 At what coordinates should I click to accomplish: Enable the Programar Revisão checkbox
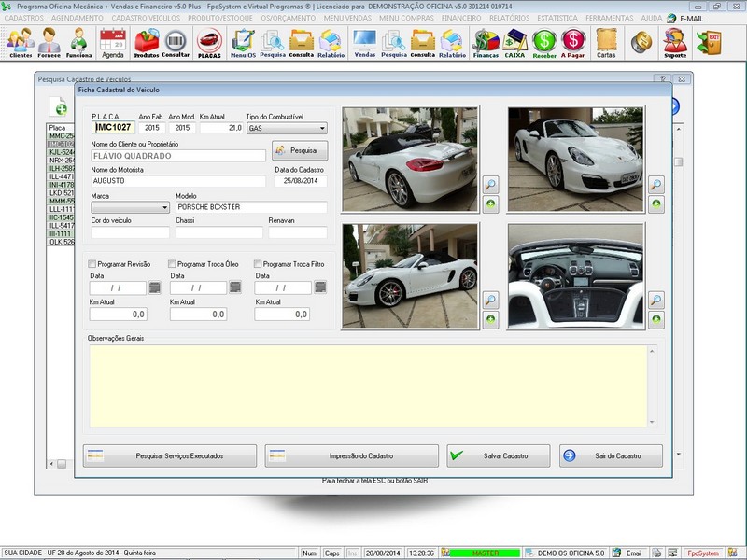[x=92, y=264]
